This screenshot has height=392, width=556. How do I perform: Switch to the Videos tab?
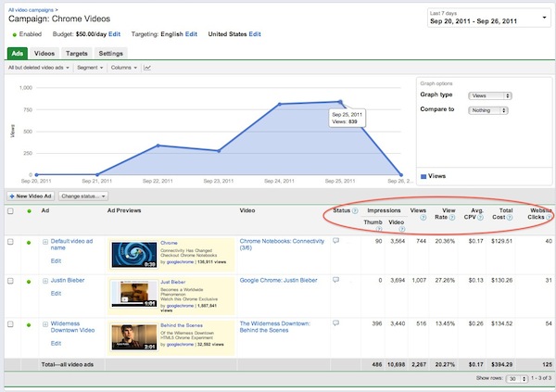[x=44, y=54]
